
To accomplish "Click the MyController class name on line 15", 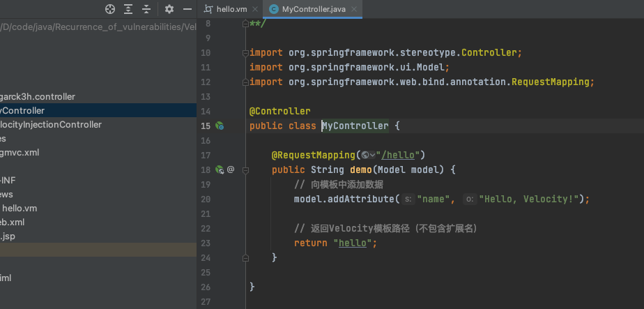I will (355, 126).
